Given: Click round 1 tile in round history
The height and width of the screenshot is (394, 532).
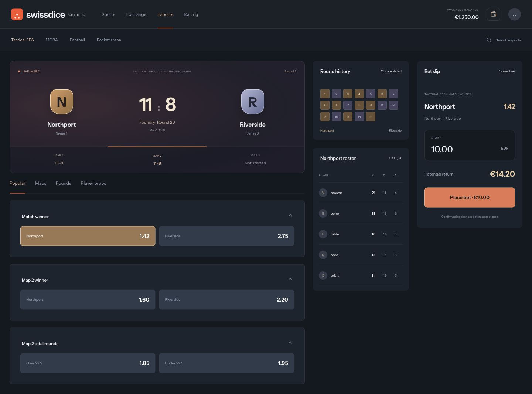Looking at the screenshot, I should point(325,94).
